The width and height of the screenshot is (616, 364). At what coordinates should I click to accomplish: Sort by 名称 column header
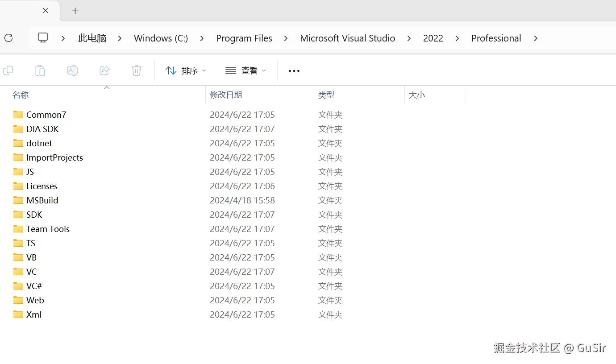21,95
